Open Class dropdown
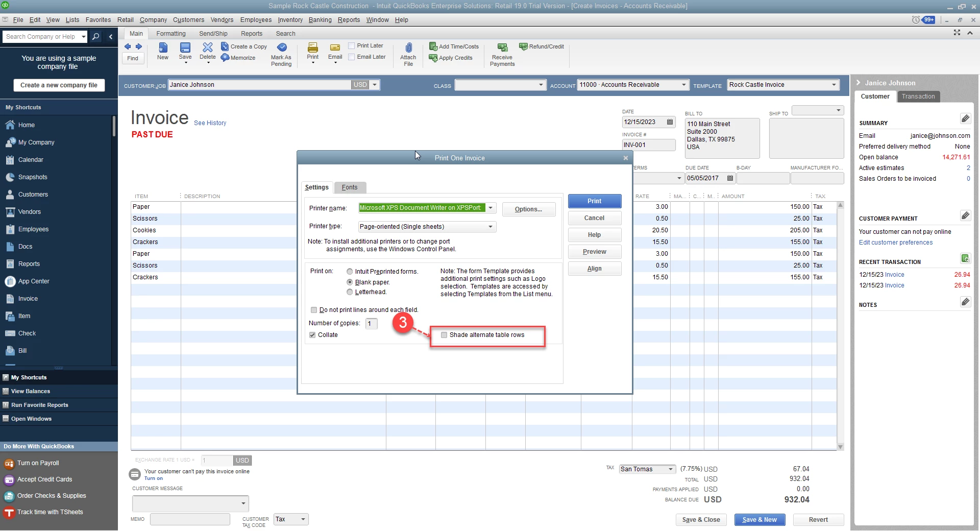 (541, 85)
